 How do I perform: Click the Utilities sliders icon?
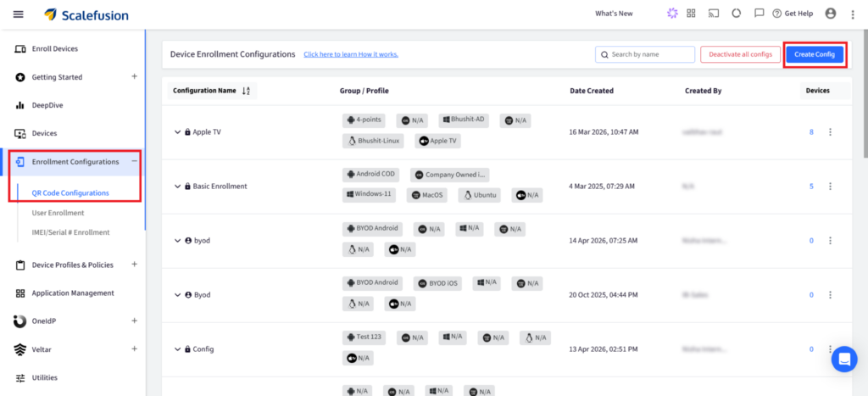[20, 377]
